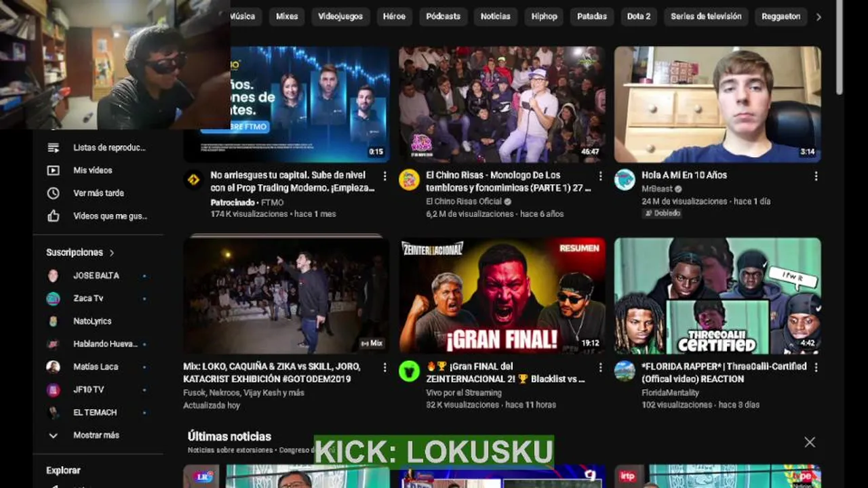The width and height of the screenshot is (868, 488).
Task: Open ¡Gran FINAL del ZEINTERNACIONAL title
Action: [506, 373]
